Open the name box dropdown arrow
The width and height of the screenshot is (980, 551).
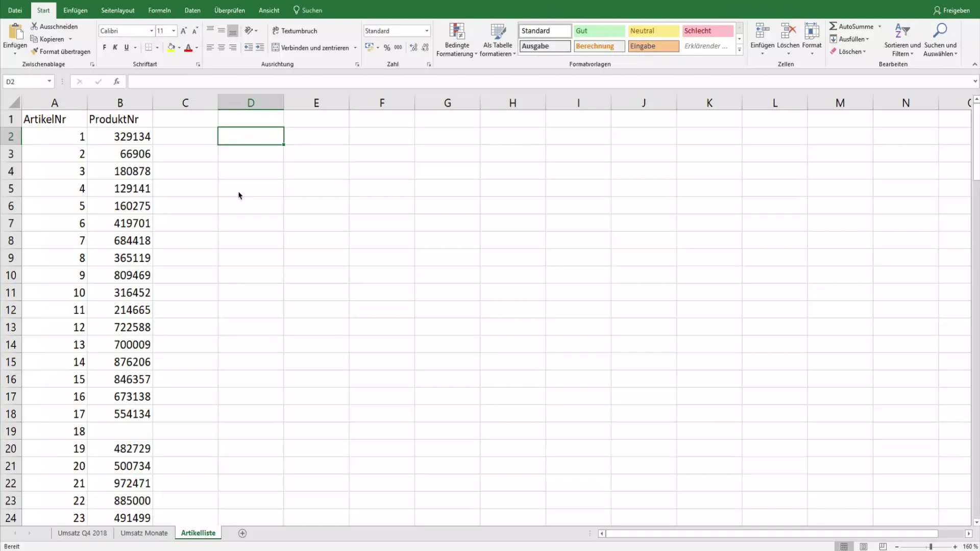pyautogui.click(x=50, y=81)
